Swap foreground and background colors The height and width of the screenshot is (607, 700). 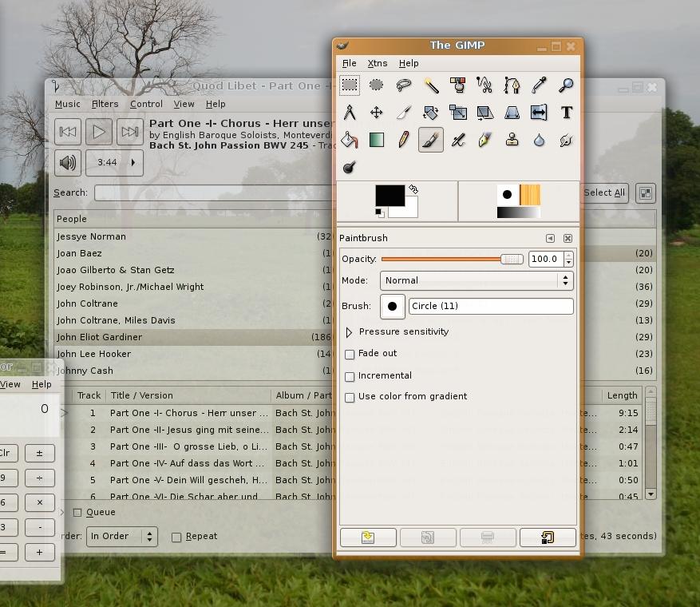pos(413,189)
